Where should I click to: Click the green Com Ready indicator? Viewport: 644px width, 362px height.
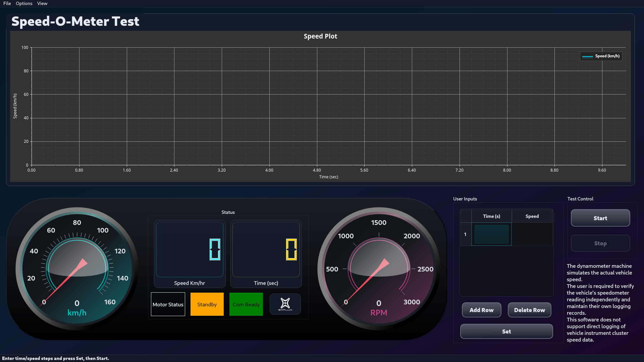(246, 304)
